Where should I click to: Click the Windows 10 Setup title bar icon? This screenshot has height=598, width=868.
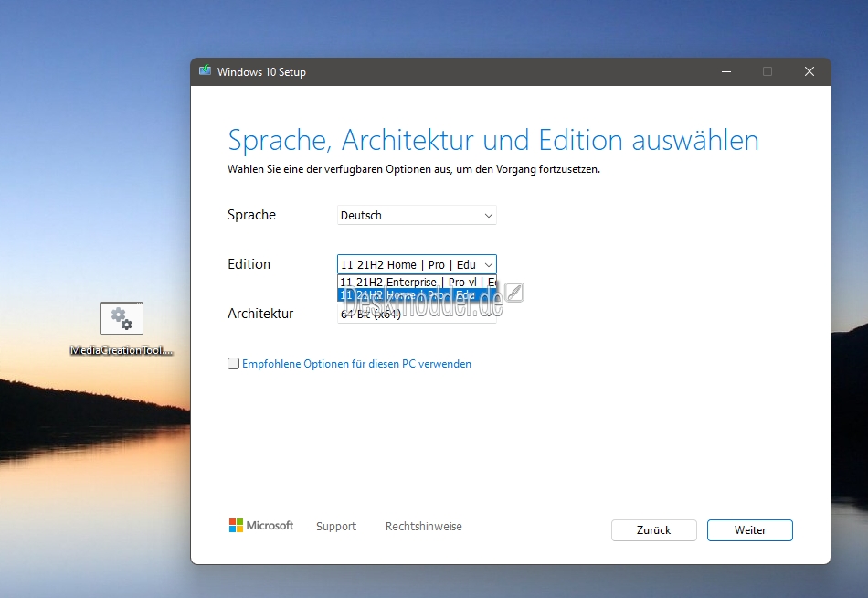coord(206,71)
